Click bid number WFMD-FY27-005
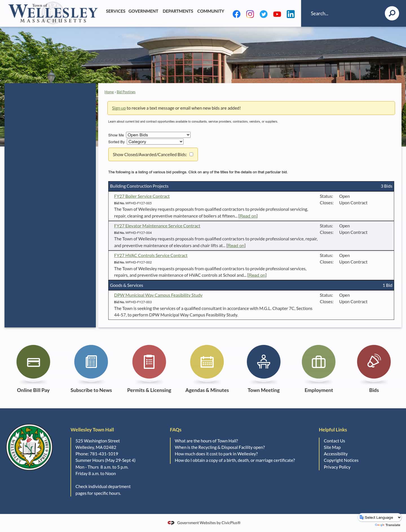Image resolution: width=406 pixels, height=532 pixels. point(138,203)
